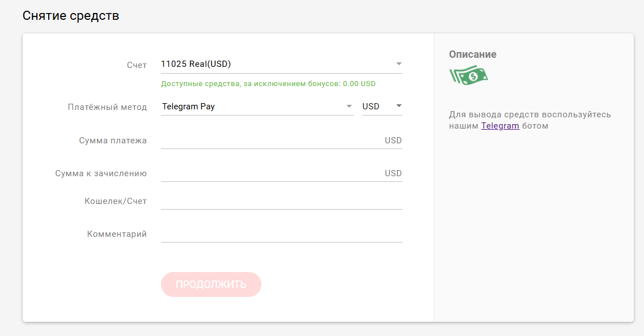
Task: Click the Описание panel heading
Action: [x=473, y=54]
